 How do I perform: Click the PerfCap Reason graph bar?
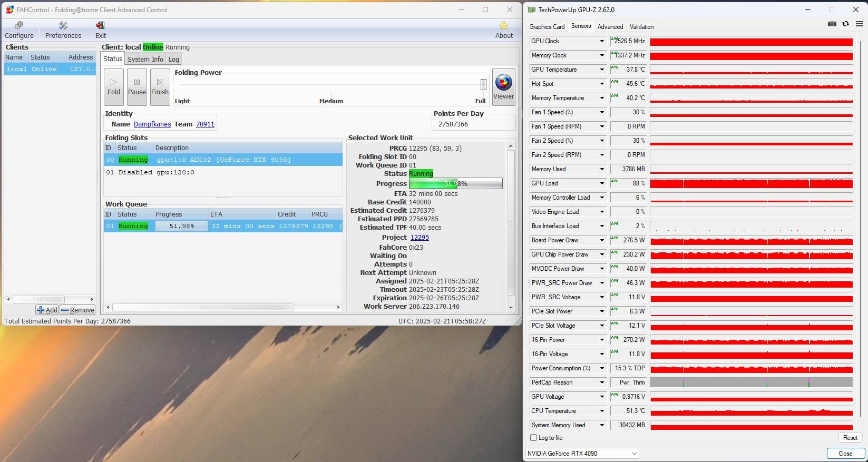pyautogui.click(x=751, y=382)
